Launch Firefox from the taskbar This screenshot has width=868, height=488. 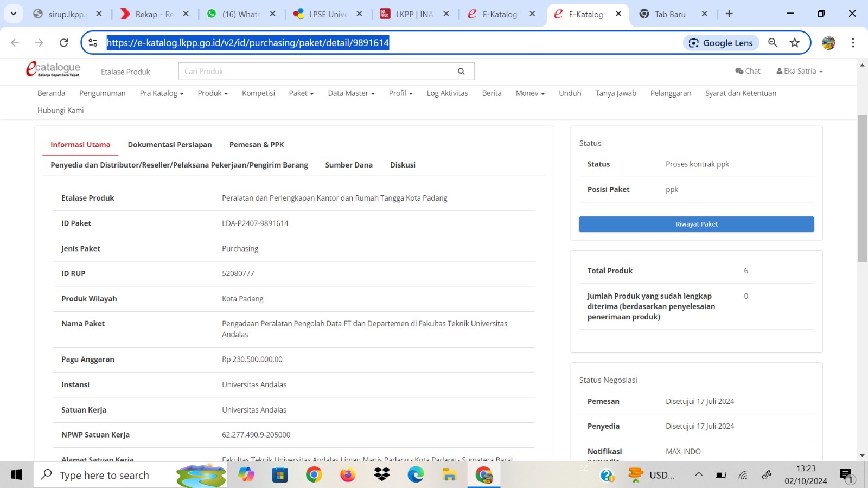(x=348, y=475)
